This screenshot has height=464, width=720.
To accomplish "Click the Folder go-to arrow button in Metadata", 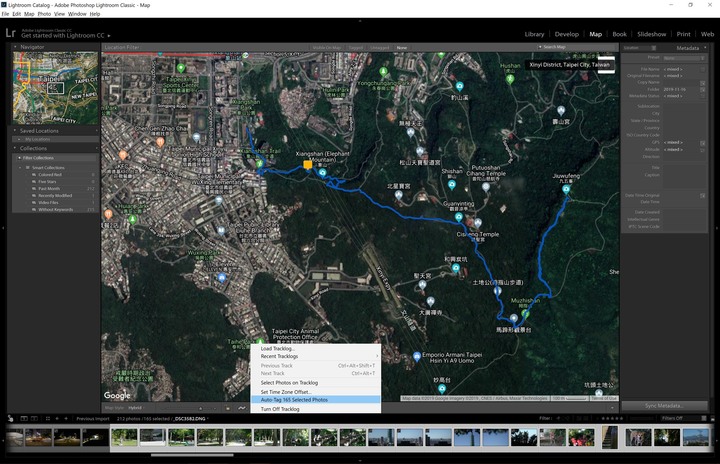I will point(703,90).
